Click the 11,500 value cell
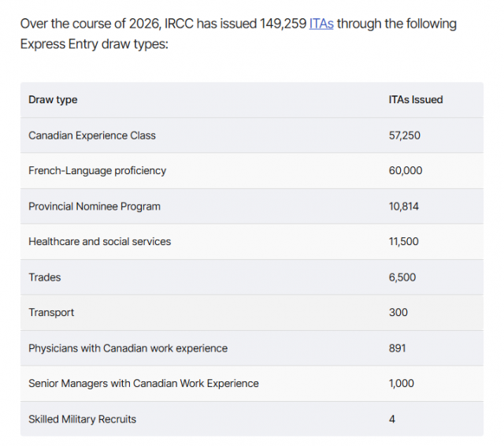The image size is (504, 446). coord(404,241)
